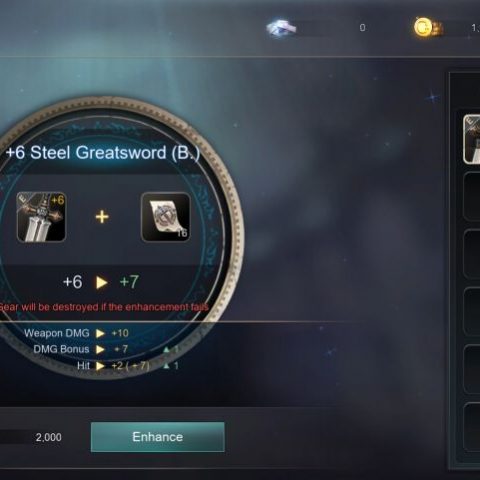Click the DMG Bonus stat arrow
Screen dimensions: 480x480
click(x=100, y=349)
